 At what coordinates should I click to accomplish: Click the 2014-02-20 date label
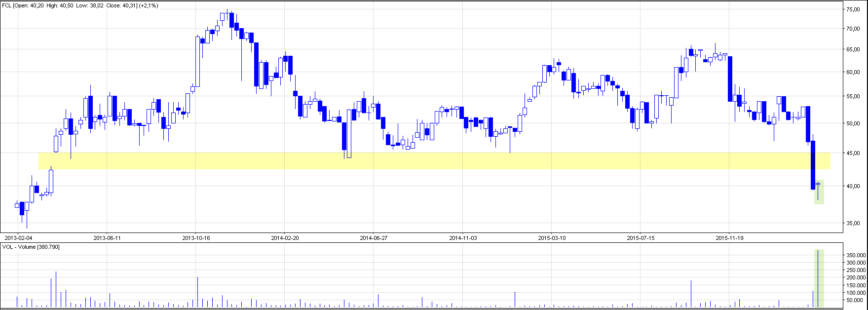click(285, 238)
